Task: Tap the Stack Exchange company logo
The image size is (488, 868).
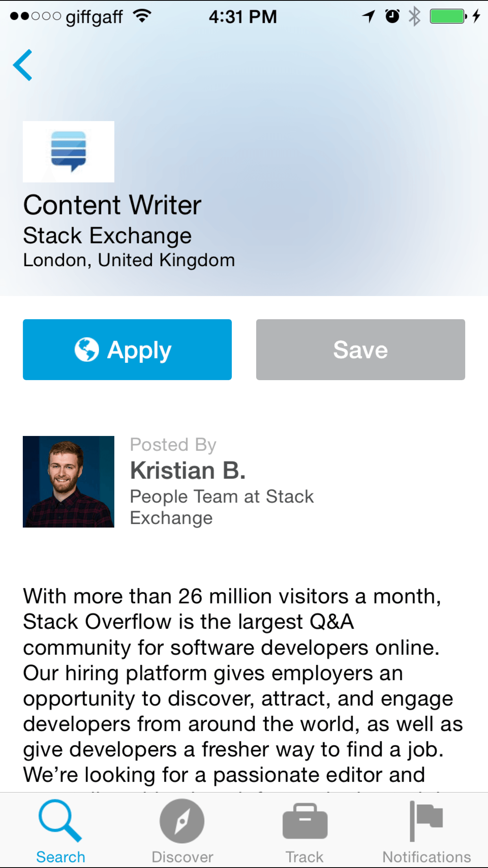Action: [x=68, y=152]
